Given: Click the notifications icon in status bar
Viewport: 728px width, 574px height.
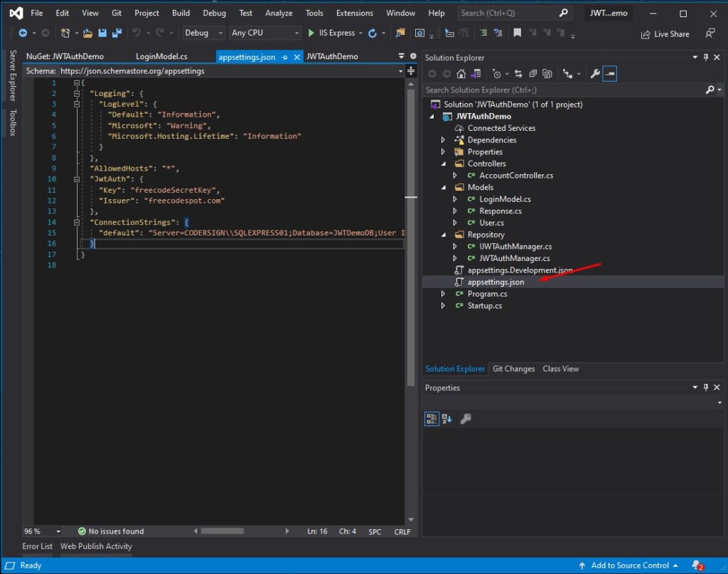Looking at the screenshot, I should tap(697, 565).
